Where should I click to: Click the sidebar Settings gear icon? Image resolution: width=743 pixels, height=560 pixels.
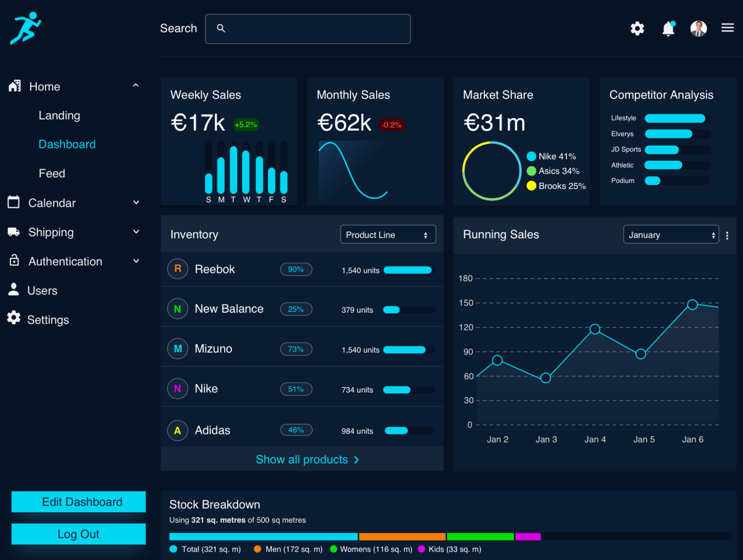pyautogui.click(x=14, y=318)
